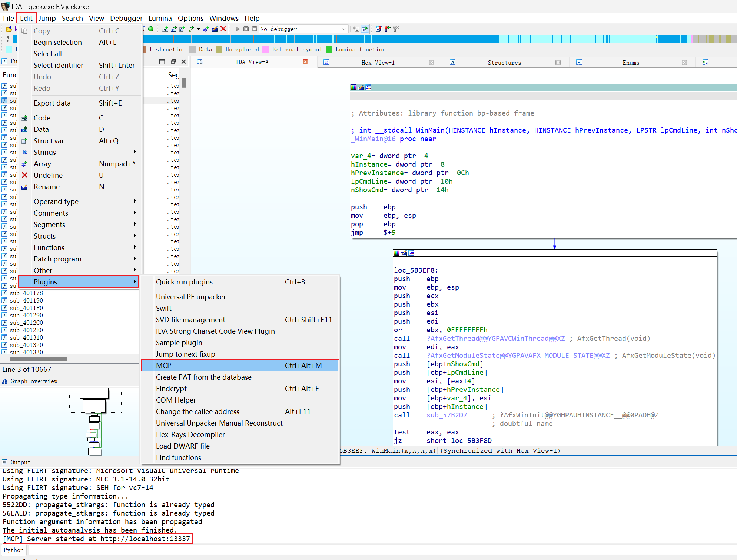The image size is (737, 560).
Task: Open the strings style dropdown arrow in toolbar
Action: pyautogui.click(x=198, y=29)
